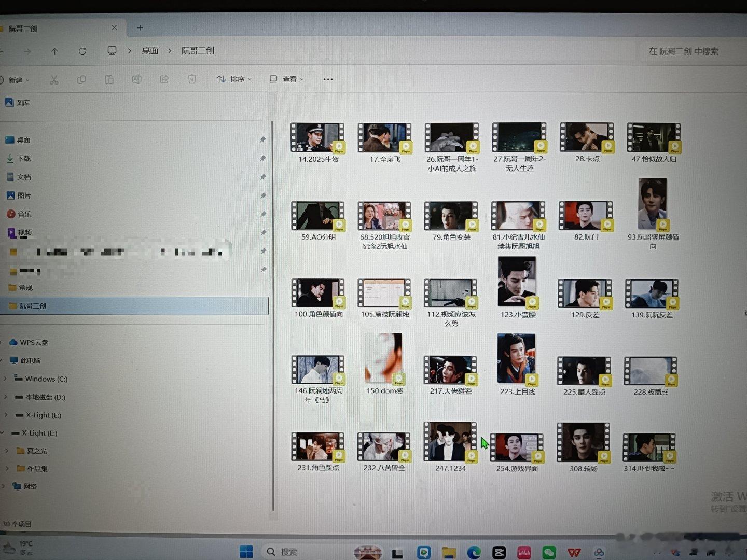Select 此电脑 in the sidebar
Viewport: 747px width, 560px height.
coord(25,361)
